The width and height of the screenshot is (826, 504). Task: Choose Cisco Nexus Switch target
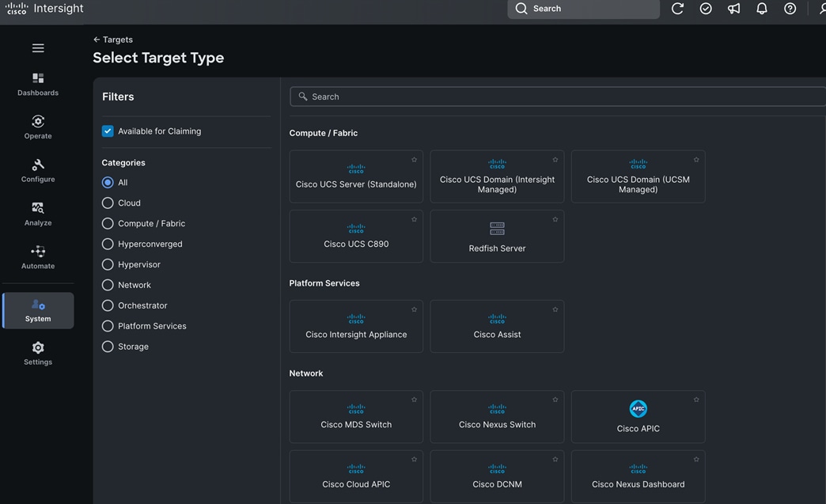click(x=498, y=417)
